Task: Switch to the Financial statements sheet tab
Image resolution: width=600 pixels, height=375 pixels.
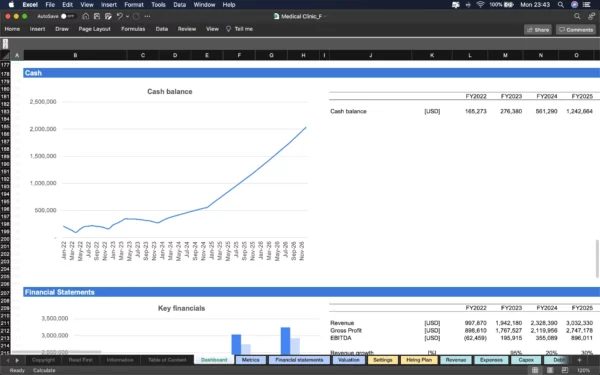Action: point(299,360)
